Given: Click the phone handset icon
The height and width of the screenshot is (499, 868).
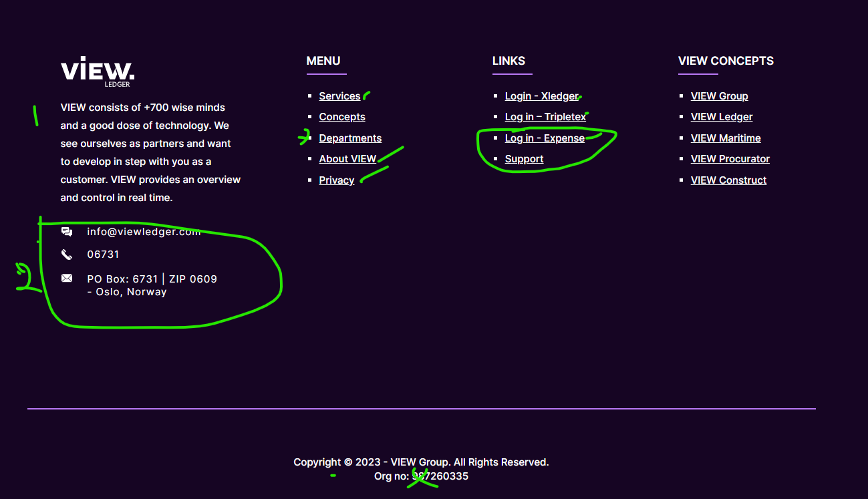Looking at the screenshot, I should click(x=67, y=255).
